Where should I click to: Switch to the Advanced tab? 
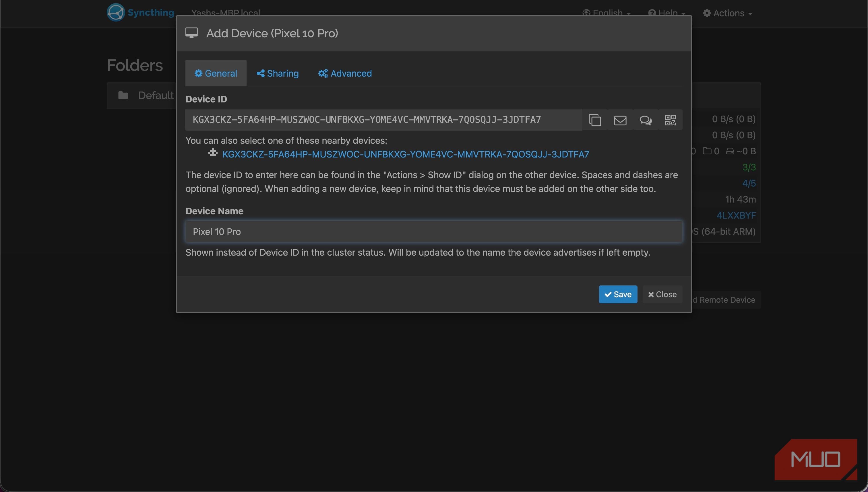tap(345, 73)
